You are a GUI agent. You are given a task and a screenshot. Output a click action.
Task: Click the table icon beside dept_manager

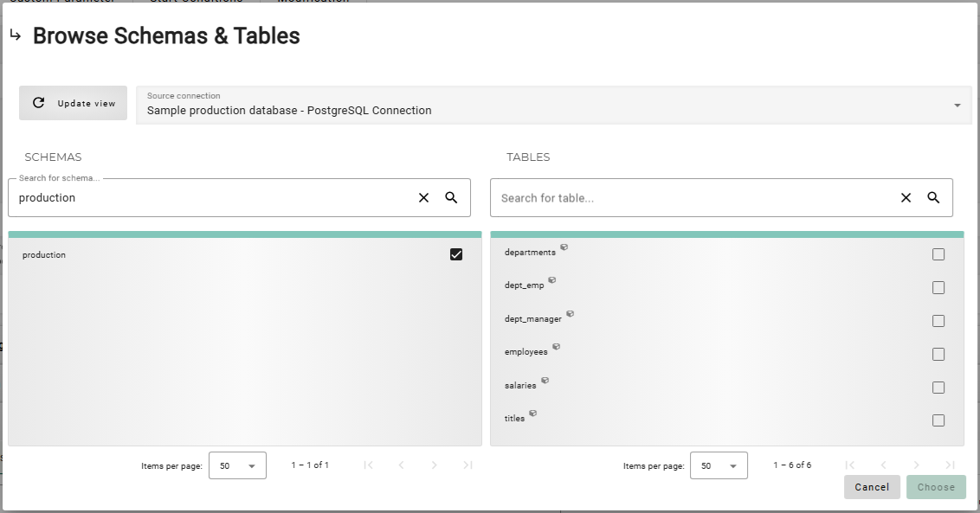pyautogui.click(x=571, y=314)
